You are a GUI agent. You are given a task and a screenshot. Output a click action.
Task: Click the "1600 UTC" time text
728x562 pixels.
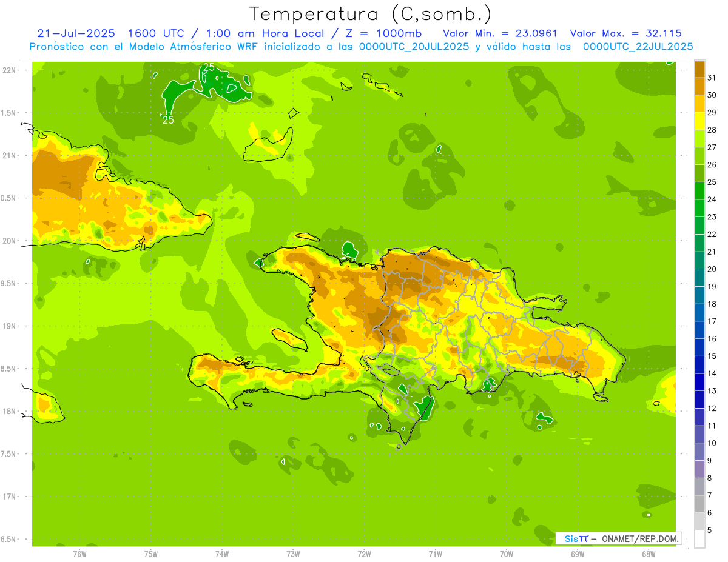(155, 33)
